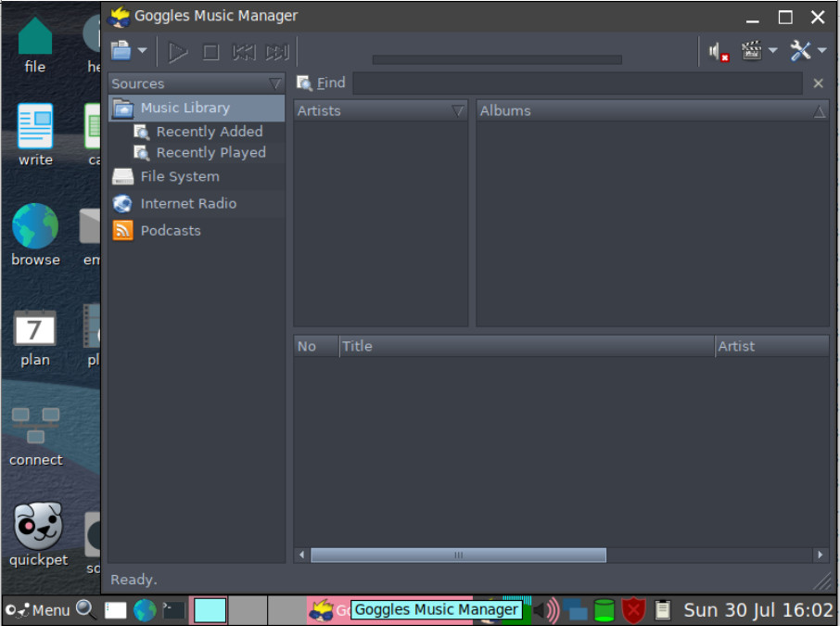Skip to next track icon
This screenshot has width=840, height=626.
277,52
